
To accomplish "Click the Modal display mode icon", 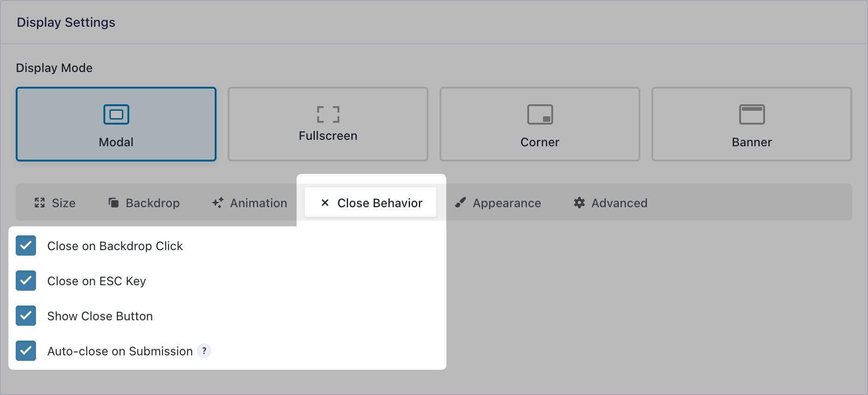I will coord(116,114).
